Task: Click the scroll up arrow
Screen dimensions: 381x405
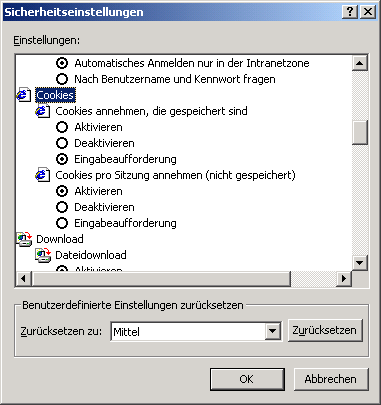Action: (360, 63)
